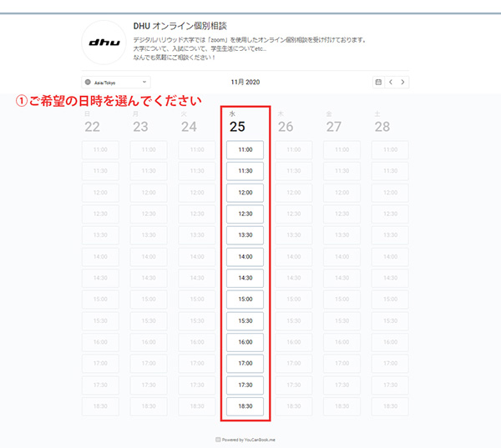Select 15:00 on Wednesday 25
The height and width of the screenshot is (448, 501).
point(245,300)
